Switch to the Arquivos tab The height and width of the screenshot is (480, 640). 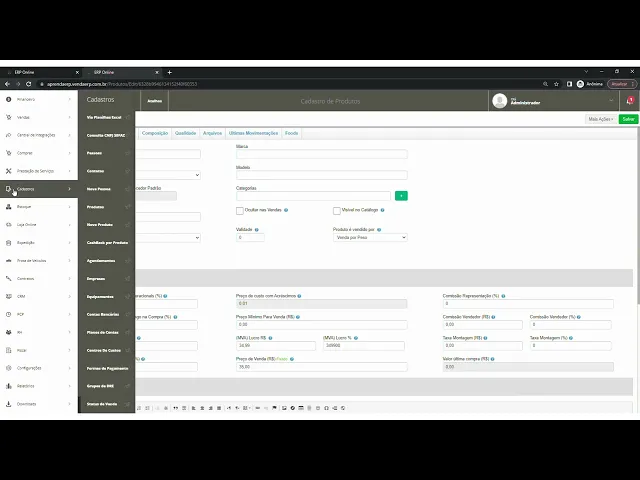212,133
